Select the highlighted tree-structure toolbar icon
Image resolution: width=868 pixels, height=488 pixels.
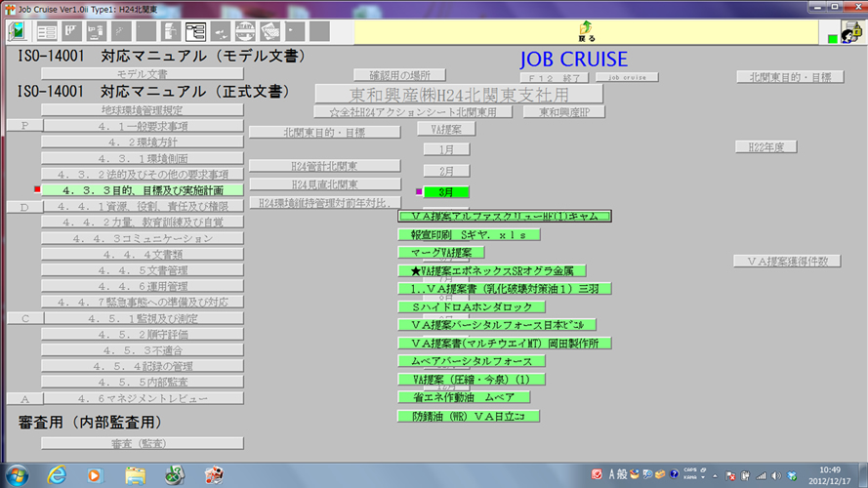pos(195,31)
